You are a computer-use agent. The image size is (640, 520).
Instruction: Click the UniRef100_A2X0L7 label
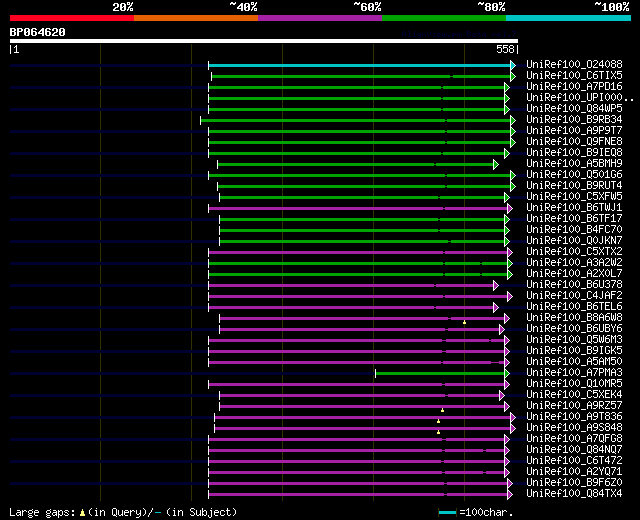(574, 274)
